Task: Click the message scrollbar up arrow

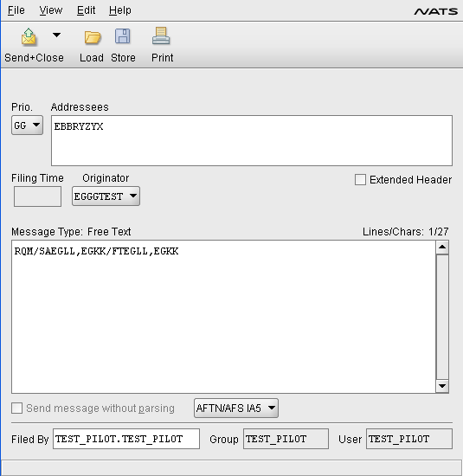Action: (442, 248)
